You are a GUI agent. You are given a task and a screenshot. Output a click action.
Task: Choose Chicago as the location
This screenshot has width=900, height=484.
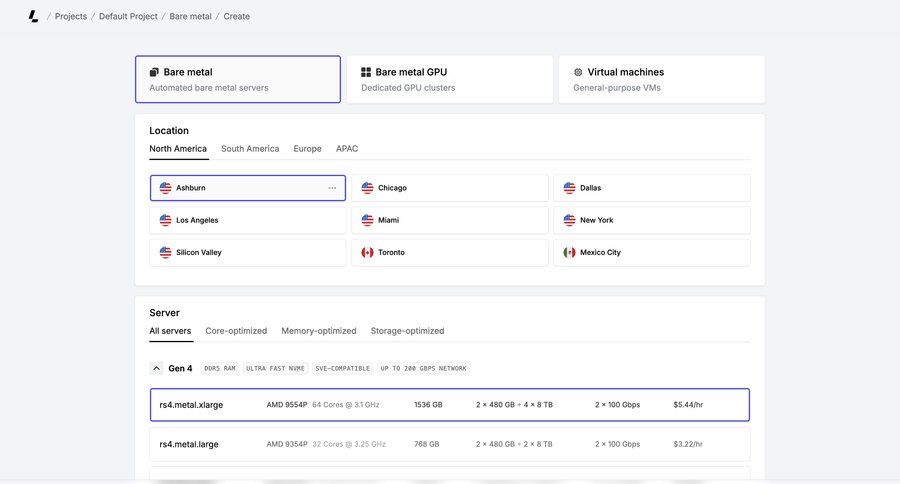[x=449, y=188]
